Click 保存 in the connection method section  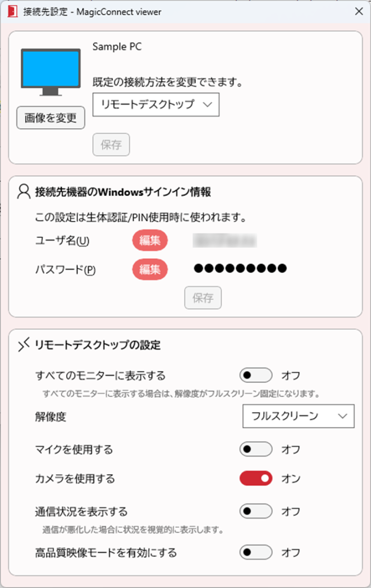111,144
